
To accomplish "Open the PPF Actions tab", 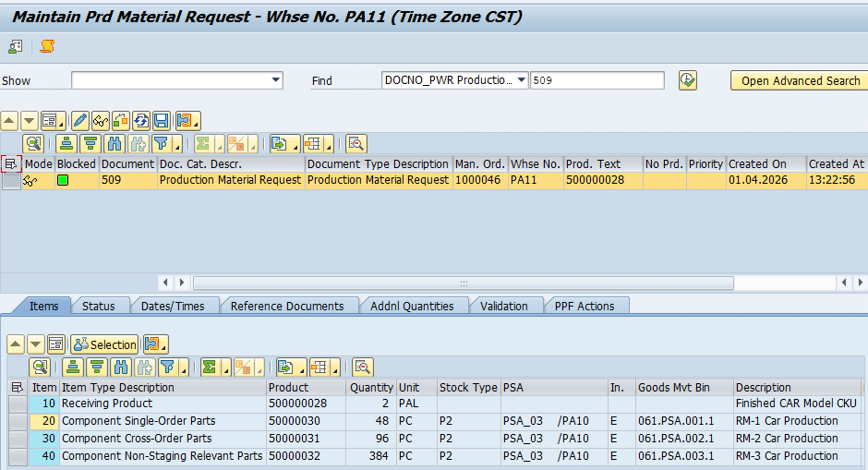I will point(584,306).
